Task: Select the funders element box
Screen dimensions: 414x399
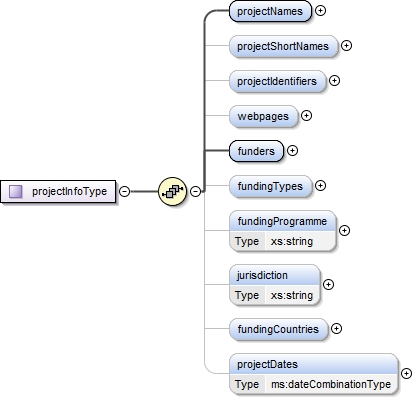Action: pos(256,151)
